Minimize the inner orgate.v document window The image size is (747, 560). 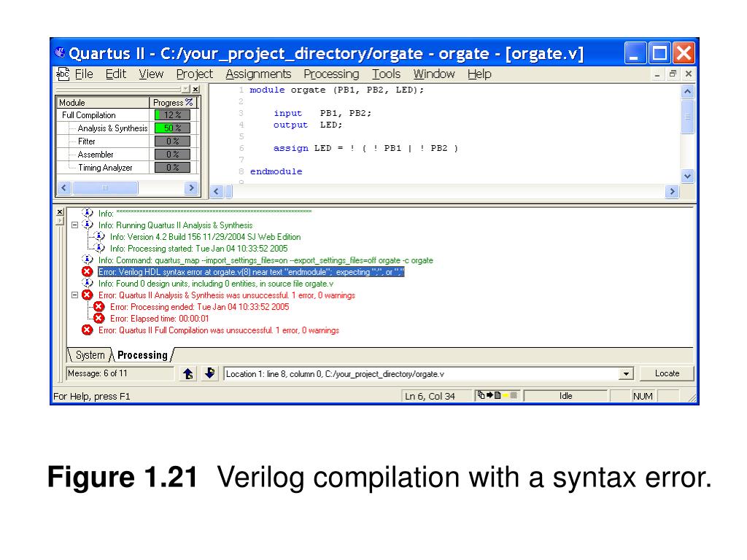coord(657,74)
